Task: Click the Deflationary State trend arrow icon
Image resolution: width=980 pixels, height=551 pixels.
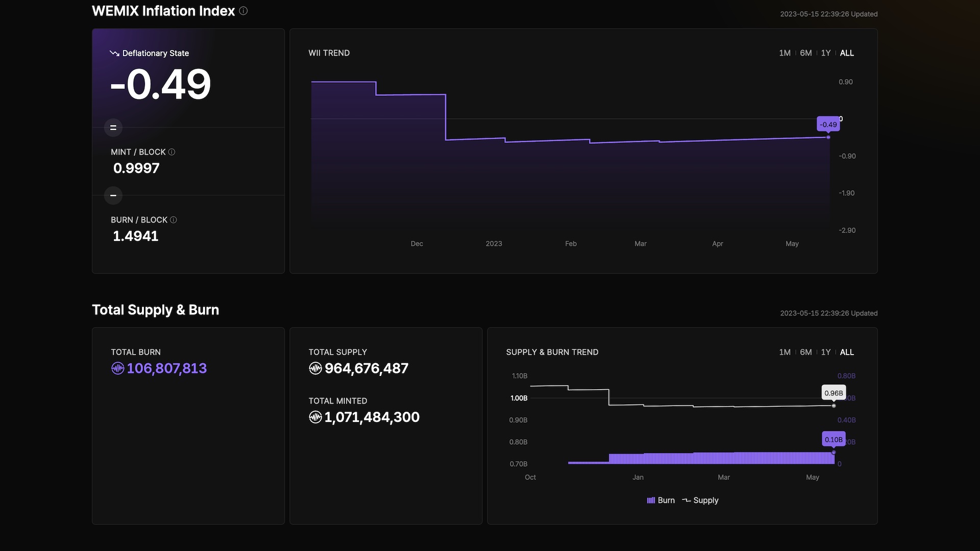Action: pos(114,53)
